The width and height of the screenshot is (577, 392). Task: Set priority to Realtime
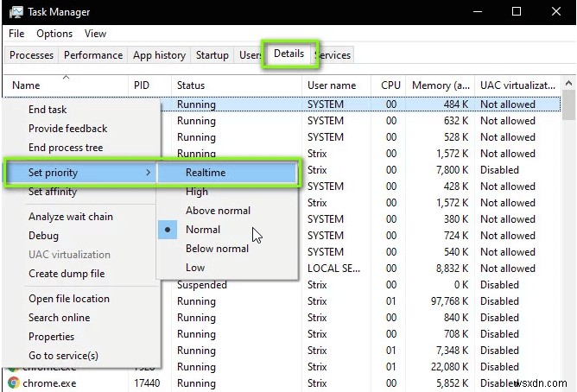pos(227,173)
